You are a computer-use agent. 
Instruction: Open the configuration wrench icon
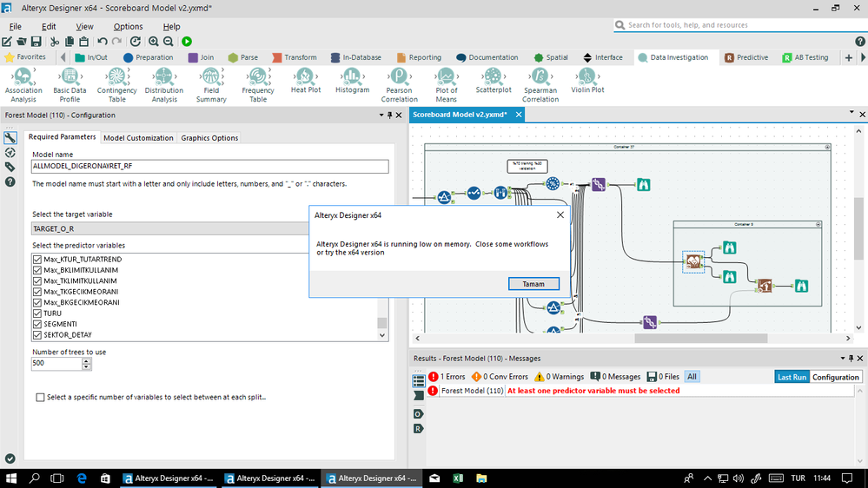click(10, 137)
